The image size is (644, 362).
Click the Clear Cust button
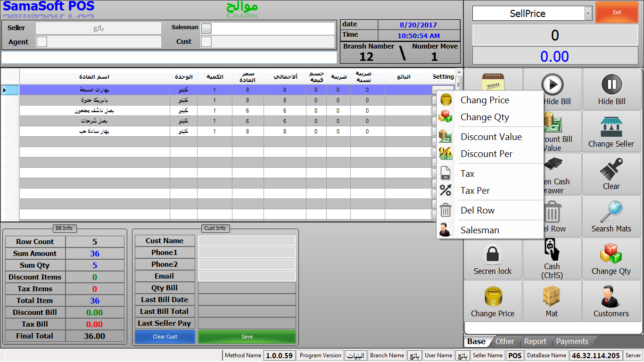[x=165, y=337]
